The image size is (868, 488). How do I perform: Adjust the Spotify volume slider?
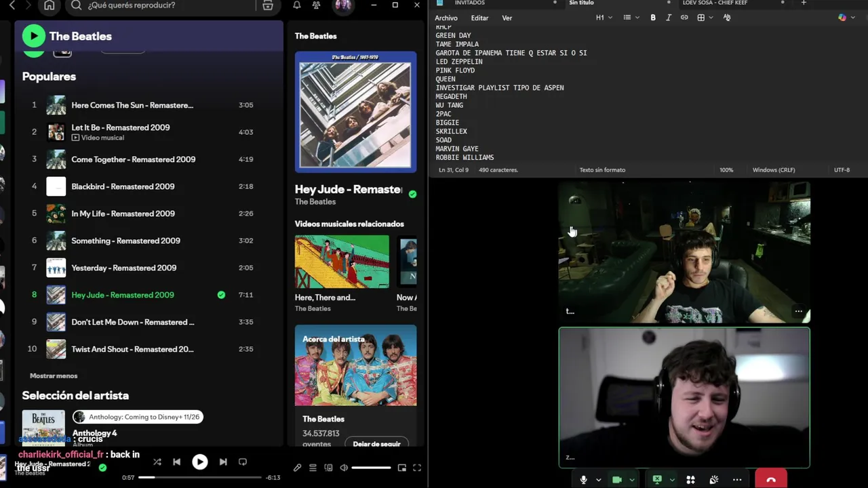(371, 468)
